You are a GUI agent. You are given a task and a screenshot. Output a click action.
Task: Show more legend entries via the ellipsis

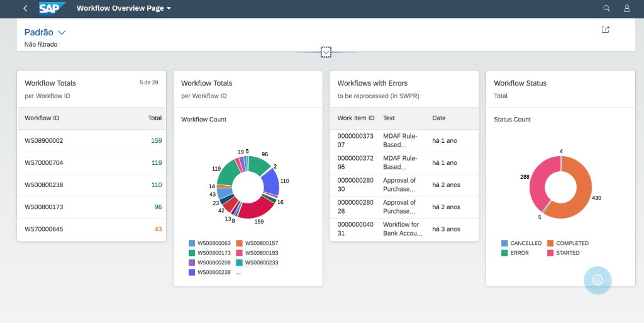[238, 273]
